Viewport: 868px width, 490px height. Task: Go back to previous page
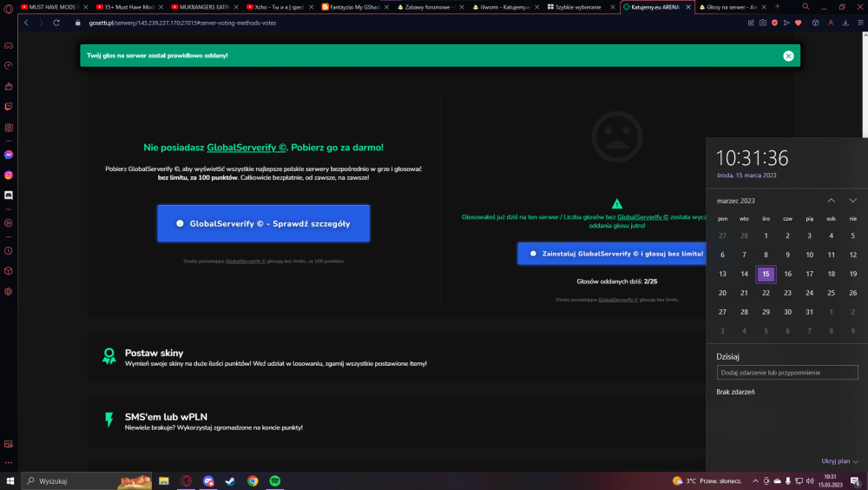(x=26, y=23)
